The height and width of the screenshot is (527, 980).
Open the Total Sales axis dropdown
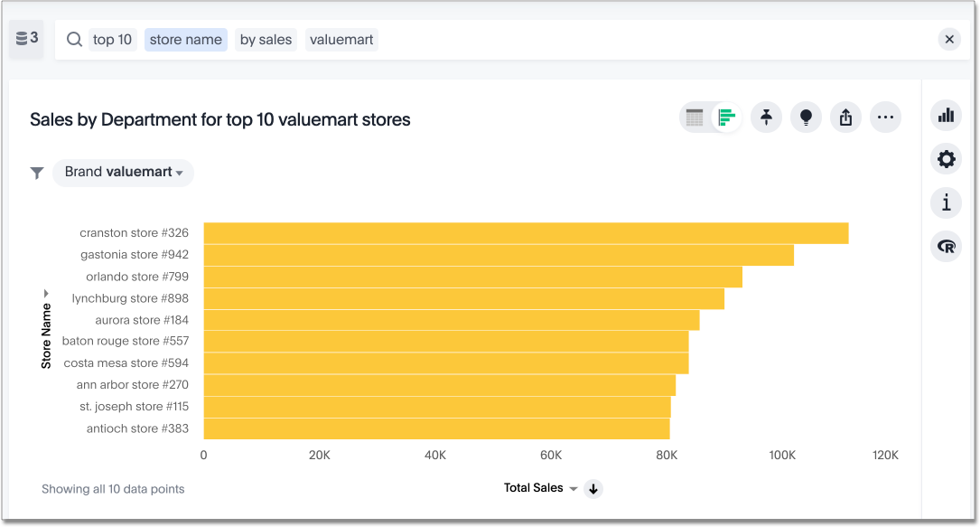pyautogui.click(x=573, y=489)
